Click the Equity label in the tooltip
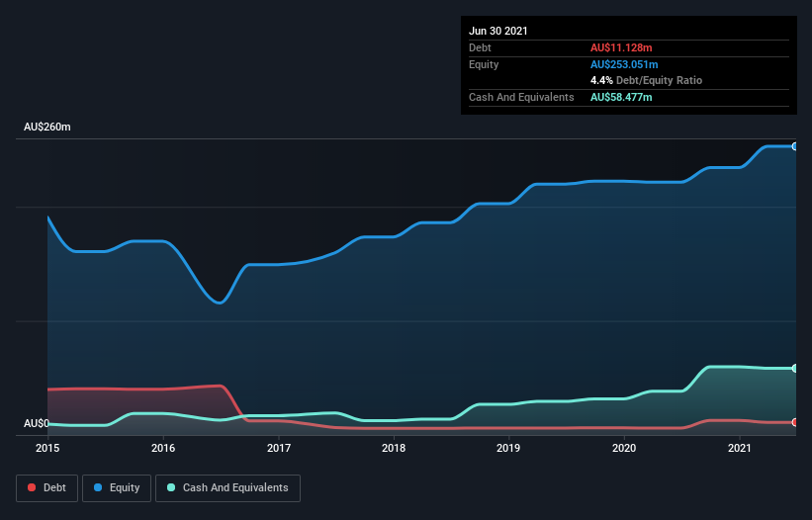 484,64
